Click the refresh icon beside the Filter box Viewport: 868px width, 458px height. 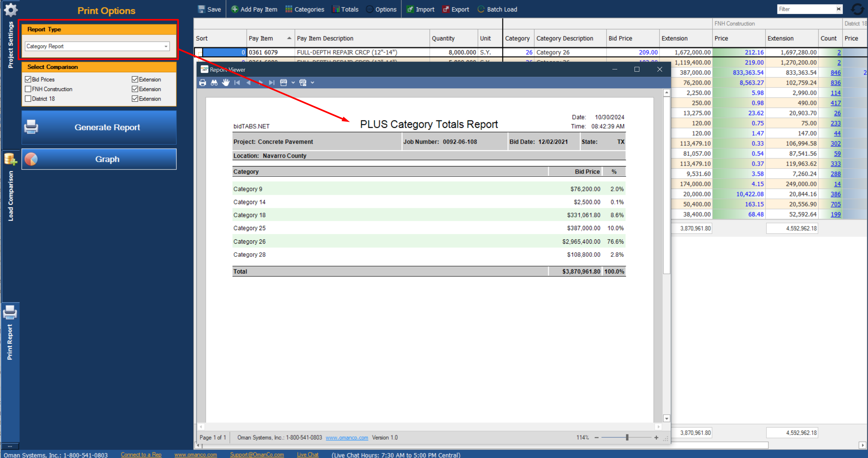click(x=857, y=9)
